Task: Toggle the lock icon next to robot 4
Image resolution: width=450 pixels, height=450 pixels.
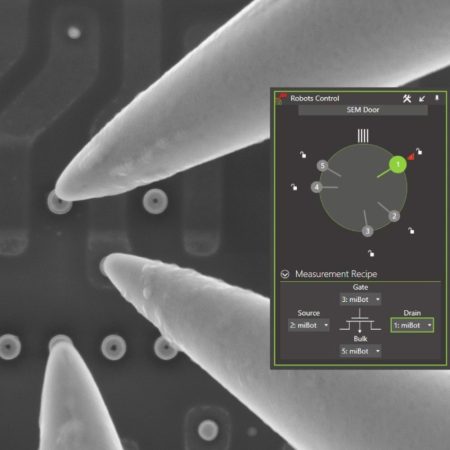Action: click(x=294, y=187)
